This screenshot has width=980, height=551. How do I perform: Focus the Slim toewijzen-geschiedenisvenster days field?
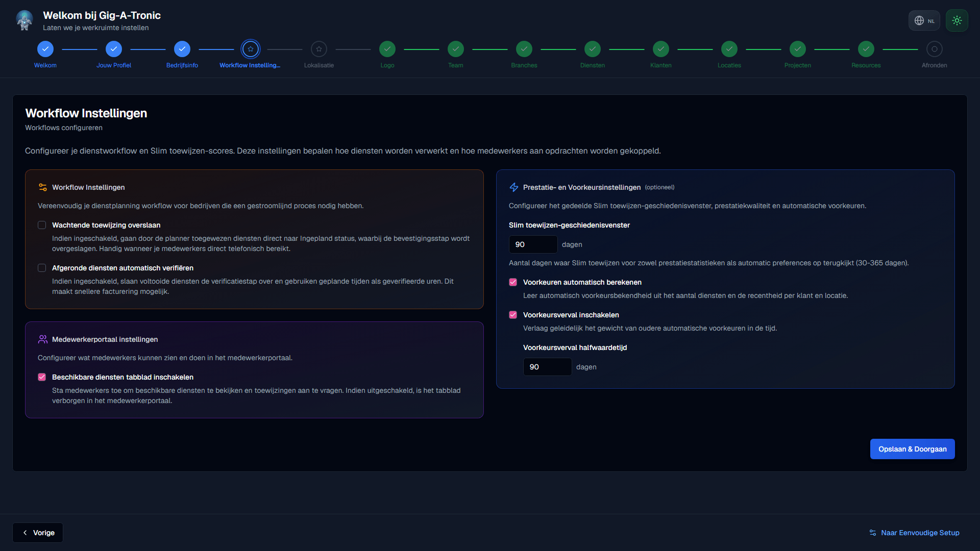coord(533,244)
